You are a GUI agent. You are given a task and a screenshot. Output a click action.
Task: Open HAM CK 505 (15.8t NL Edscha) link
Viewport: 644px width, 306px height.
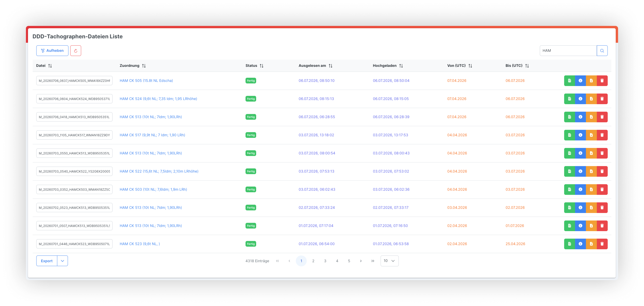point(146,81)
